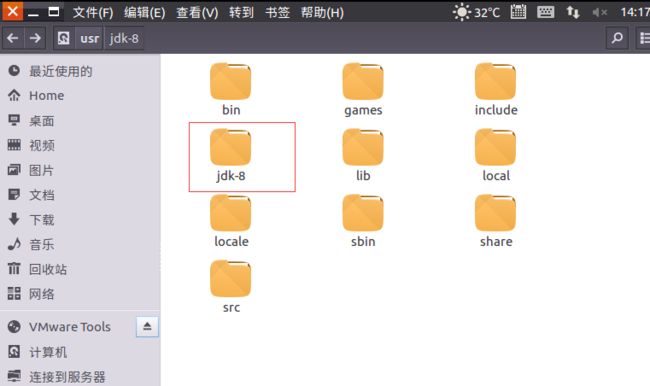
Task: Click the root computer icon in path bar
Action: (x=63, y=38)
